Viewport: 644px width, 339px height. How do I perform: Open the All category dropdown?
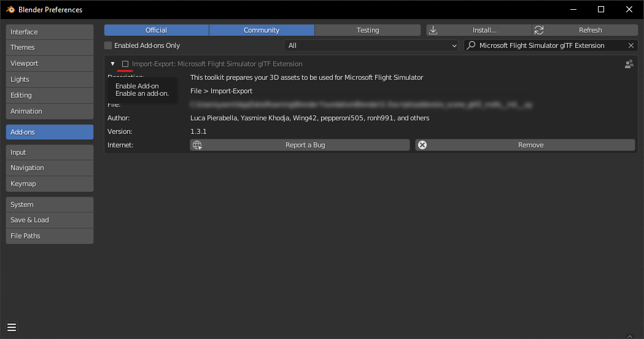(371, 45)
